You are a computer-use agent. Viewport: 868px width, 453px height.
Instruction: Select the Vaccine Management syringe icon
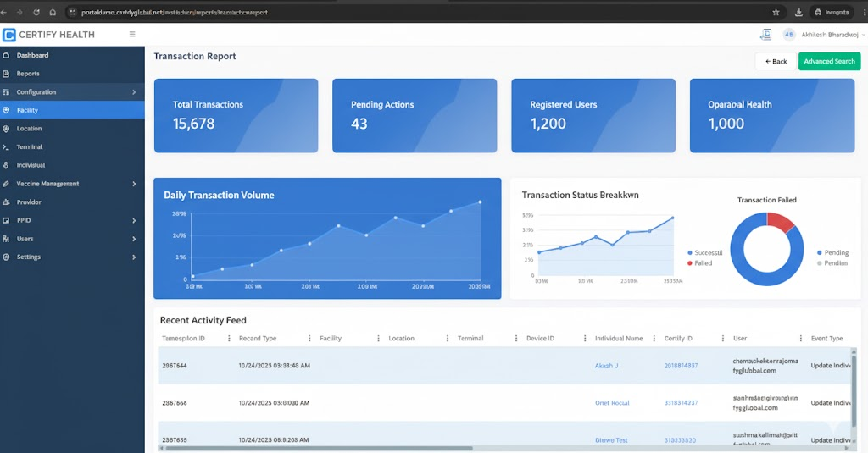point(6,184)
